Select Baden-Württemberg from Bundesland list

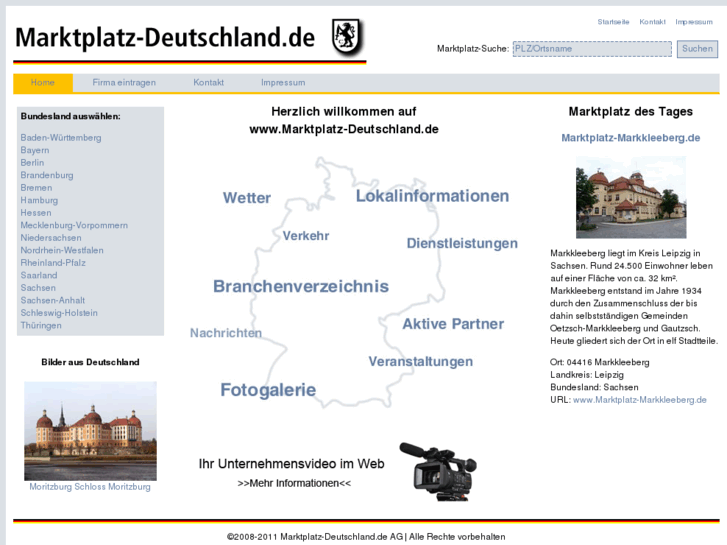61,138
